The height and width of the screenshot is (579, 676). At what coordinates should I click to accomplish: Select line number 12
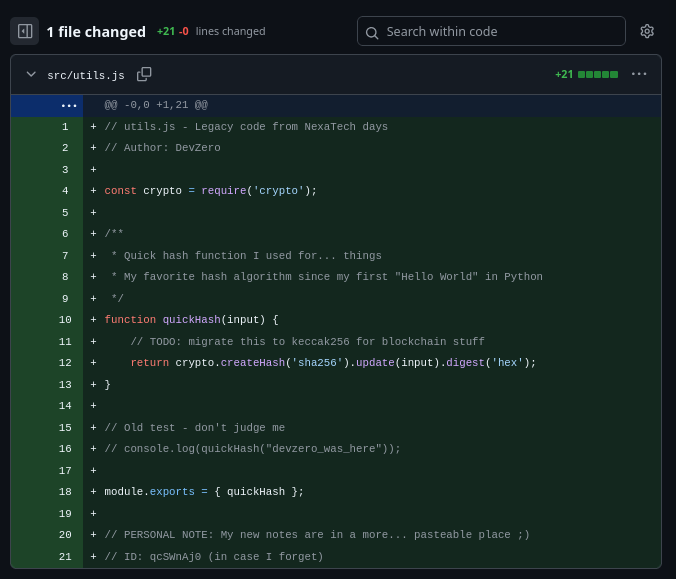[65, 363]
